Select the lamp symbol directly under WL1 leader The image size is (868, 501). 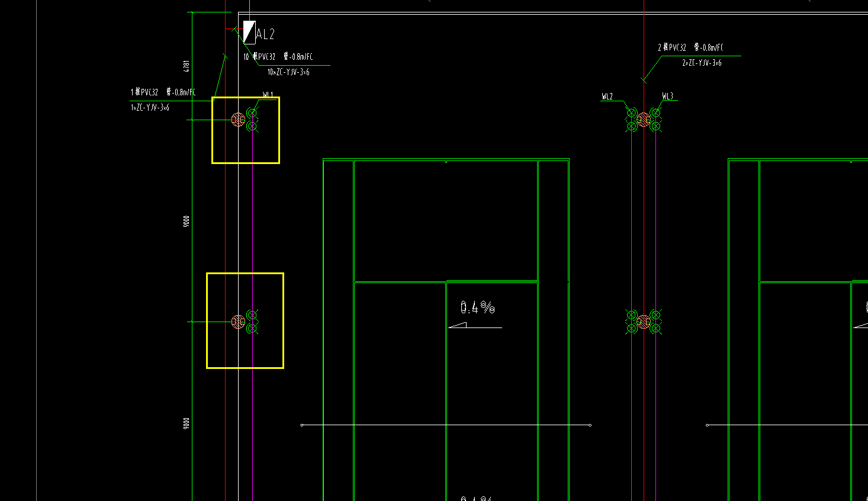coord(252,113)
